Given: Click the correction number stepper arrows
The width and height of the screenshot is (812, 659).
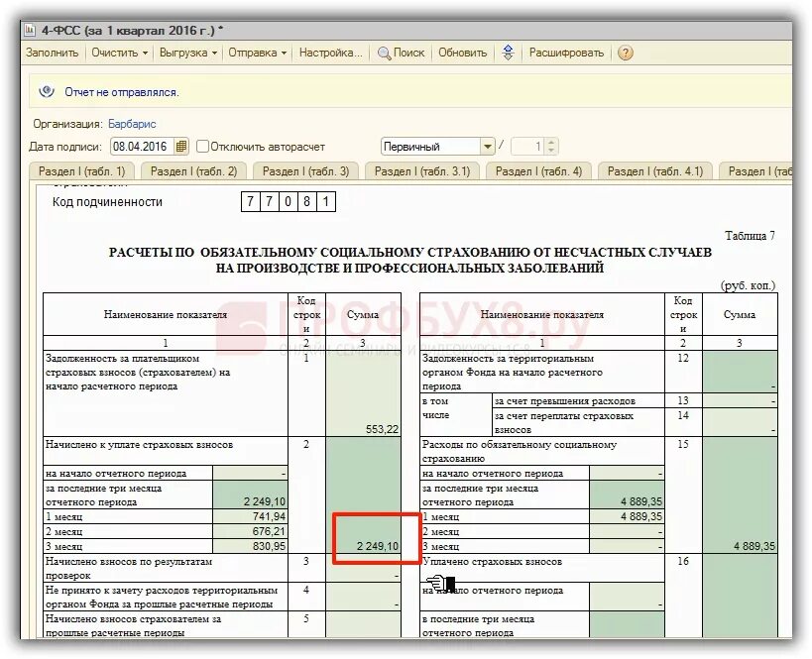Looking at the screenshot, I should (x=551, y=147).
